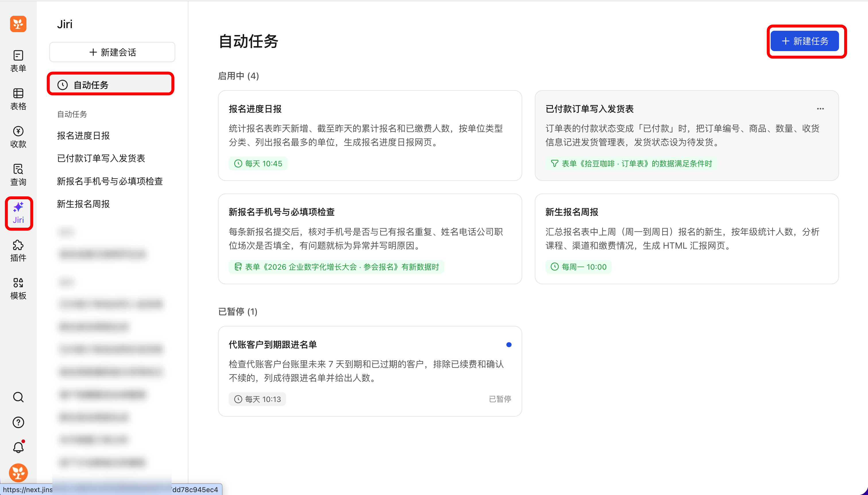Click the 每天 10:45 schedule tag
The width and height of the screenshot is (868, 495).
tap(258, 164)
